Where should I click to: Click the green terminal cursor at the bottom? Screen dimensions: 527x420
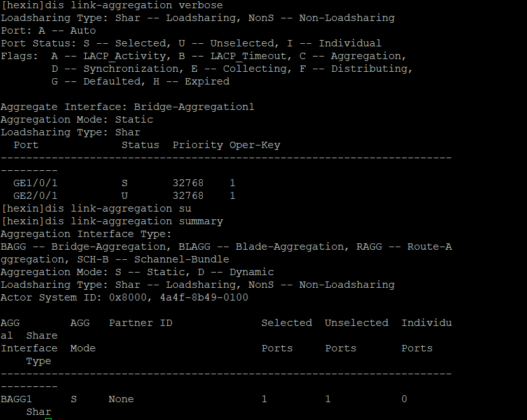[x=48, y=417]
